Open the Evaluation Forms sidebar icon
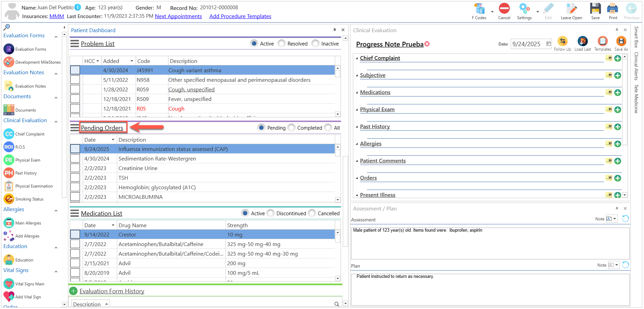The image size is (644, 309). click(9, 49)
